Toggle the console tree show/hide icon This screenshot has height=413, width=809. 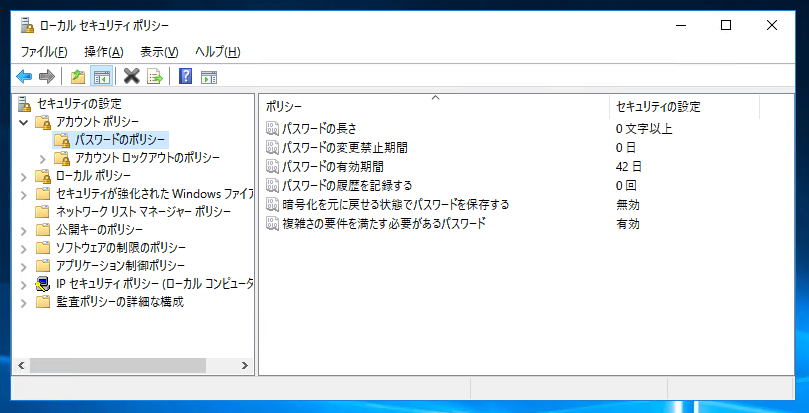point(102,77)
